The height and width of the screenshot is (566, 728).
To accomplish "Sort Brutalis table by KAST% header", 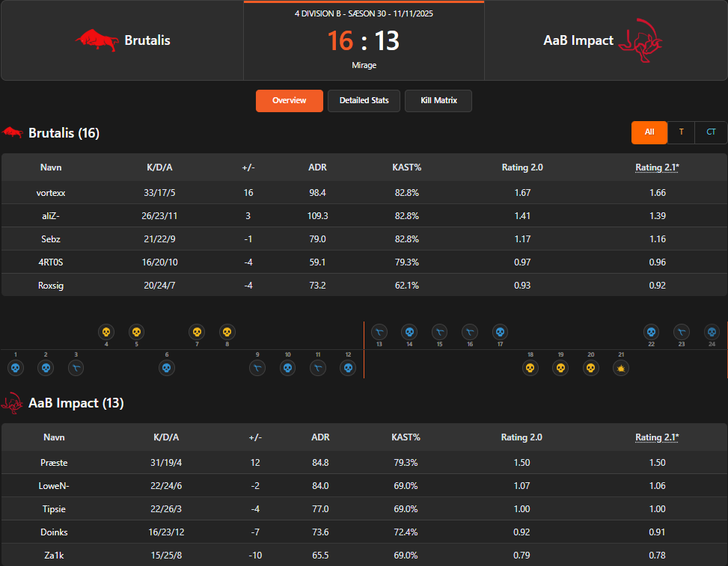I will pyautogui.click(x=407, y=167).
